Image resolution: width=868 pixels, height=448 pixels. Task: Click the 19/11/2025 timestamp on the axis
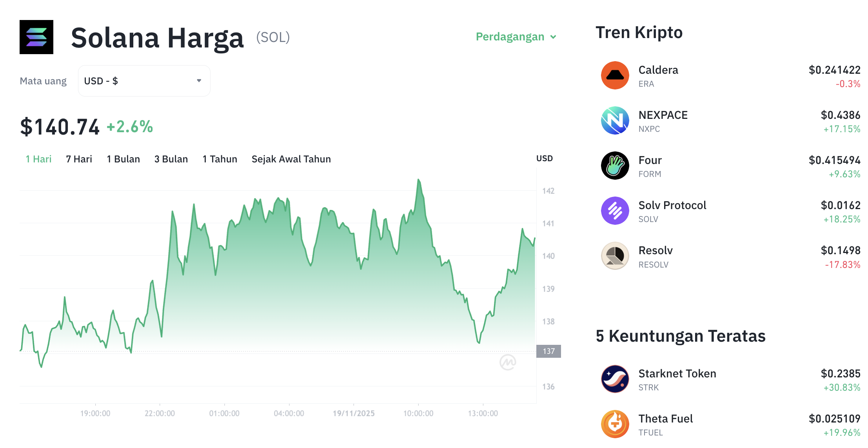point(354,413)
